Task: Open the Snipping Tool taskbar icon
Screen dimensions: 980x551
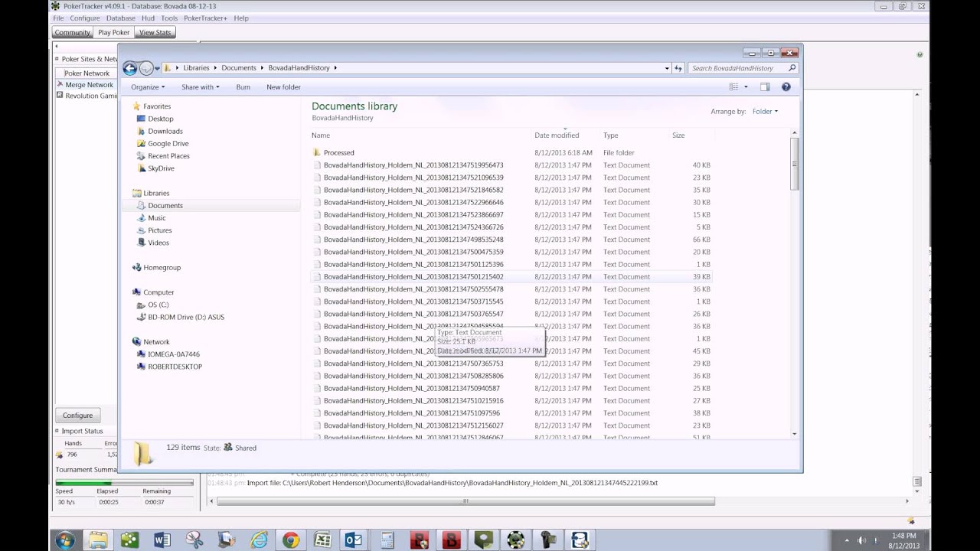Action: click(194, 540)
